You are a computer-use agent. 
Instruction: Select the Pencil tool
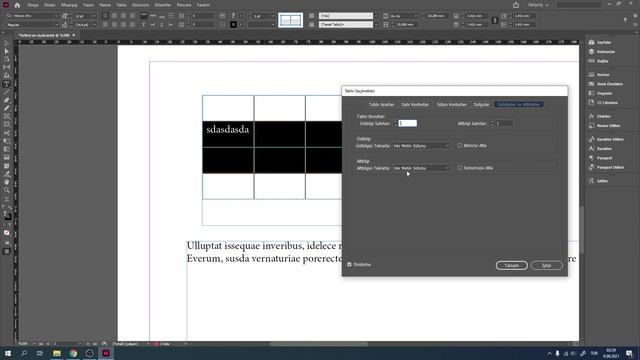click(7, 109)
